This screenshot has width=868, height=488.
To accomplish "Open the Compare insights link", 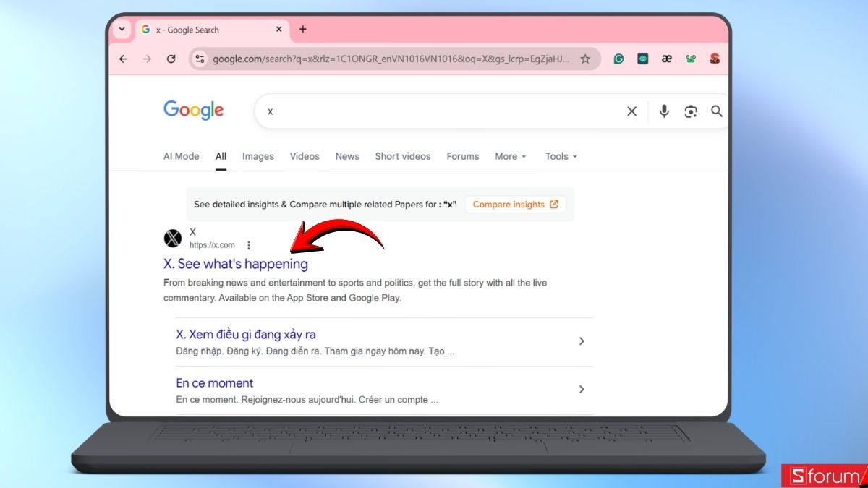I will [x=514, y=205].
